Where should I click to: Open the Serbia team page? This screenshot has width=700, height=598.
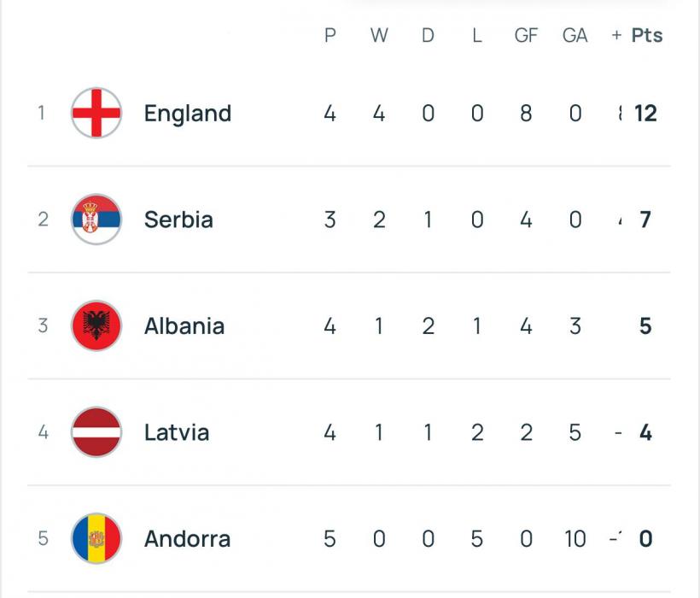pos(178,220)
